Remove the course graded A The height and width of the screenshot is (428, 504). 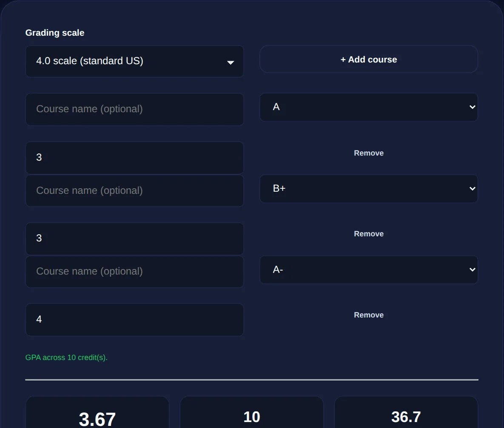tap(368, 153)
